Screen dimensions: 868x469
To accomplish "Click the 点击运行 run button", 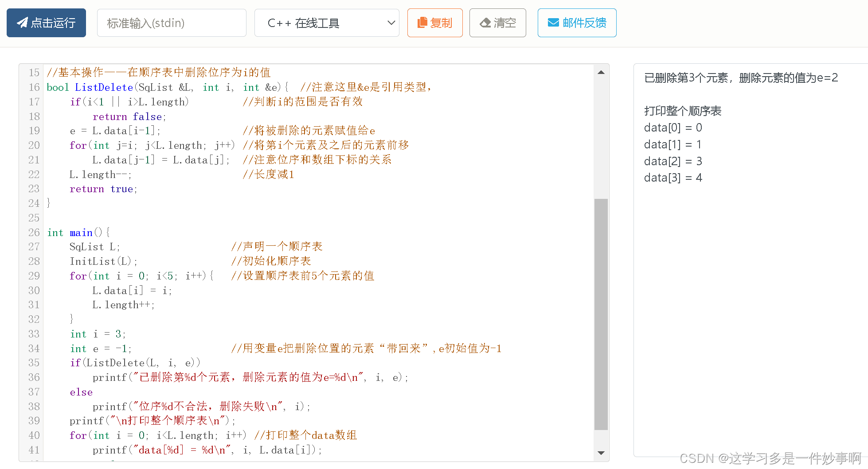I will click(x=46, y=23).
